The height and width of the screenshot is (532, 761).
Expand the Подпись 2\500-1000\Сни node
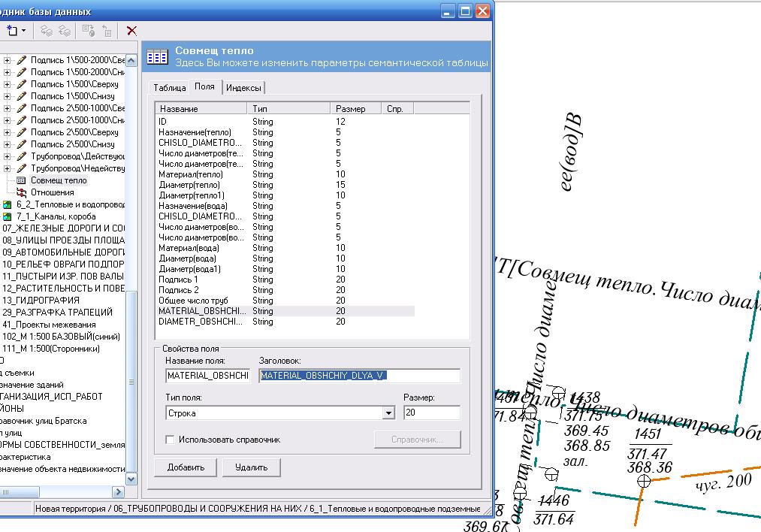pyautogui.click(x=7, y=120)
